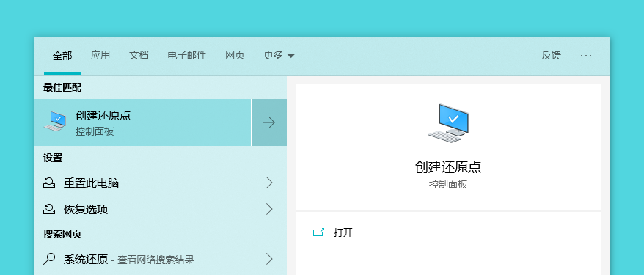This screenshot has width=644, height=275.
Task: Click the computer icon beside 创建还原点 result
Action: (x=55, y=121)
